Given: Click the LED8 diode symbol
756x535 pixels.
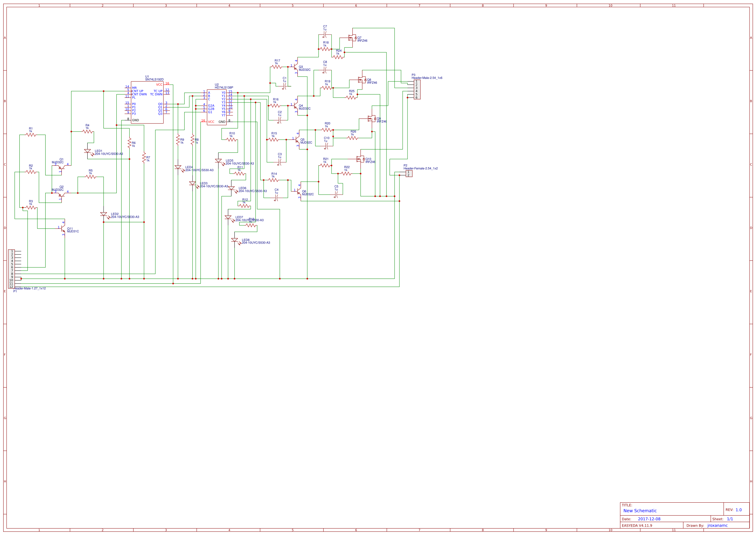Looking at the screenshot, I should (x=234, y=240).
